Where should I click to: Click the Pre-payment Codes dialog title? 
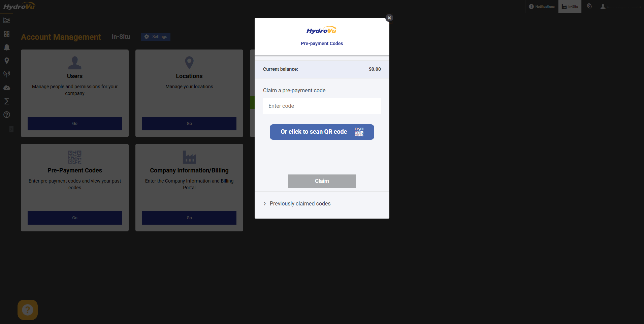[x=322, y=43]
